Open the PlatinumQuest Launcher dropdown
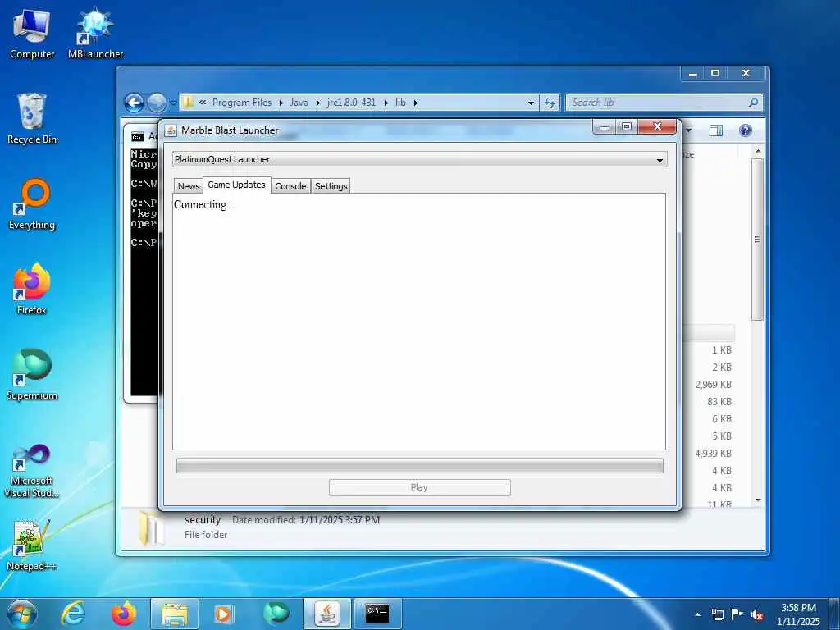 coord(420,159)
